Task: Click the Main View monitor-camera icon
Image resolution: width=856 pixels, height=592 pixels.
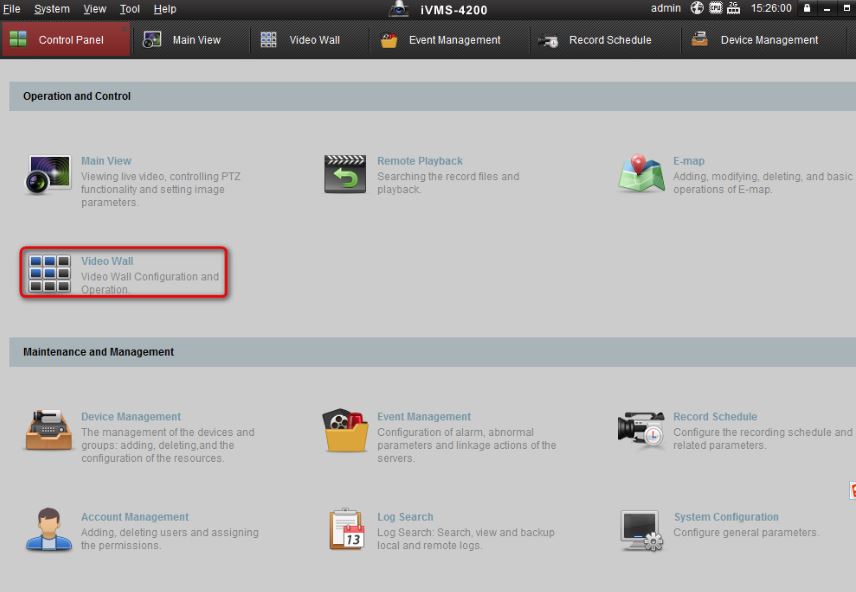Action: click(x=48, y=175)
